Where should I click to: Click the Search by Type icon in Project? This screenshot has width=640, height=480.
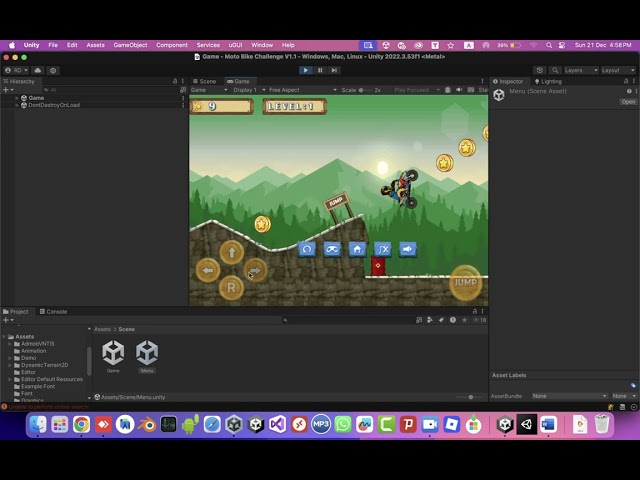pyautogui.click(x=430, y=320)
